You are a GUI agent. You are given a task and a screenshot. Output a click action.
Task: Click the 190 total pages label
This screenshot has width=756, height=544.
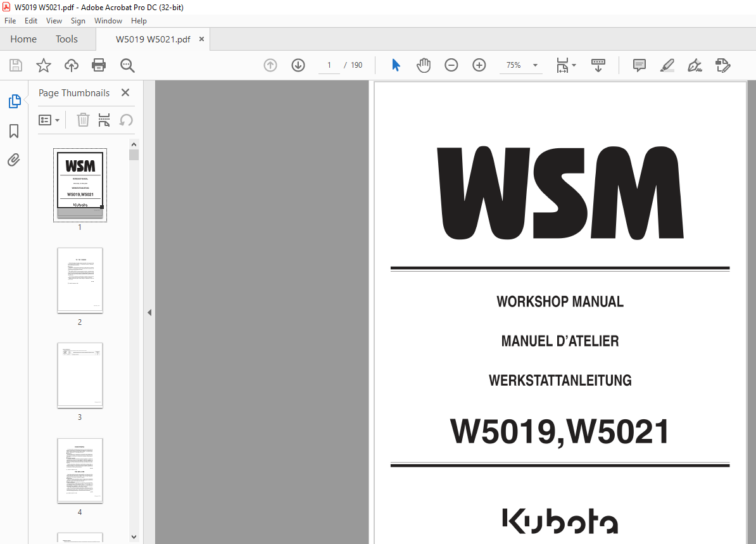pos(356,65)
